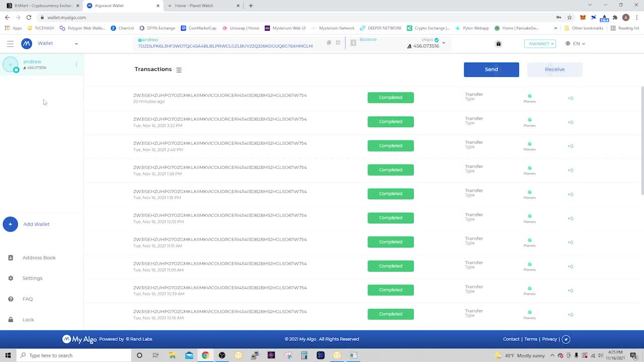Expand the Balance asset dropdown arrow
Screen dimensions: 644x362
tap(443, 43)
